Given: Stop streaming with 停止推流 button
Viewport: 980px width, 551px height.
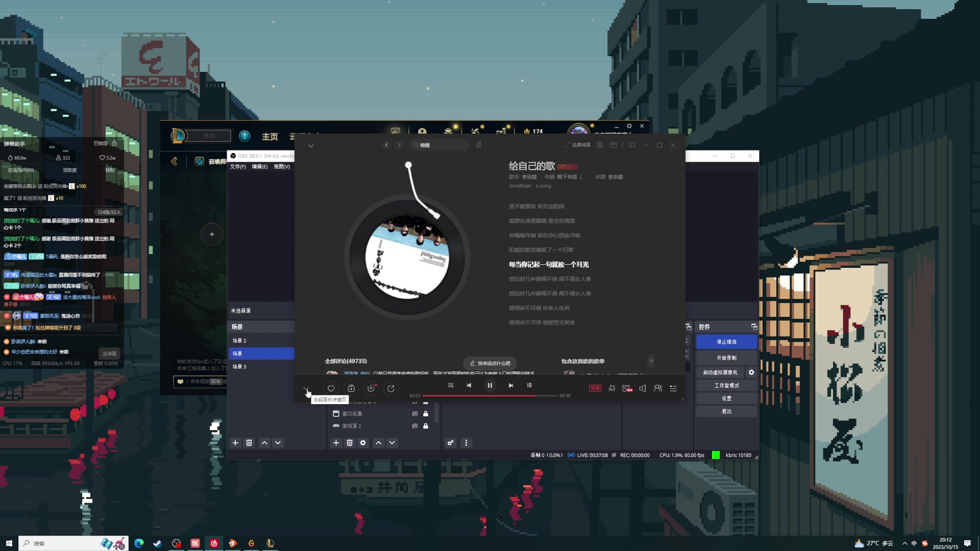Looking at the screenshot, I should [726, 342].
